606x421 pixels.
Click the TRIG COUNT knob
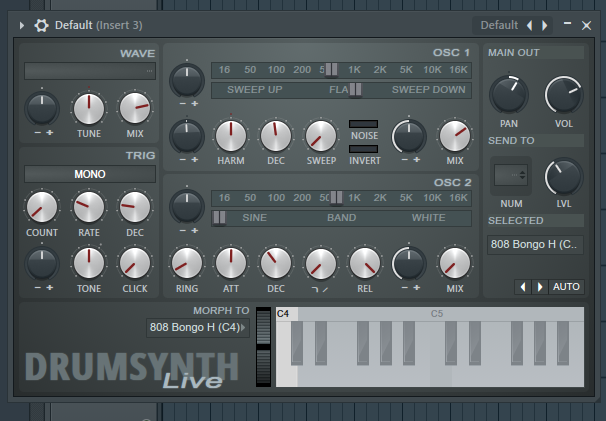[x=42, y=207]
